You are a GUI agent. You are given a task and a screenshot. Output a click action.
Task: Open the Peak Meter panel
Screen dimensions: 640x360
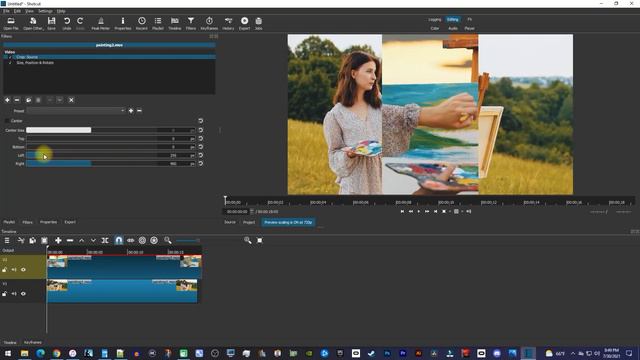[x=100, y=24]
